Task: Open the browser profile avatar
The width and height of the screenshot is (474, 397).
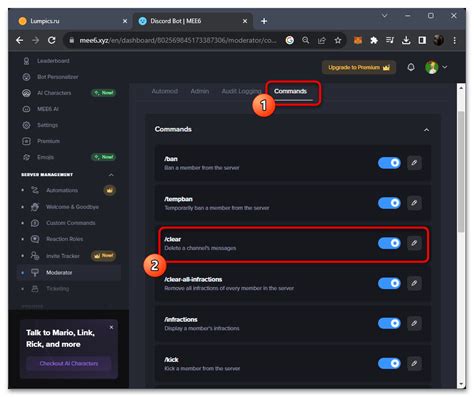Action: click(438, 40)
